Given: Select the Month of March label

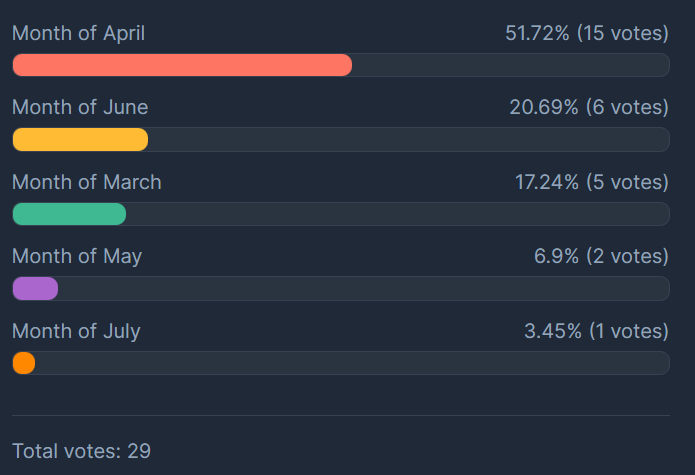Looking at the screenshot, I should pos(86,182).
